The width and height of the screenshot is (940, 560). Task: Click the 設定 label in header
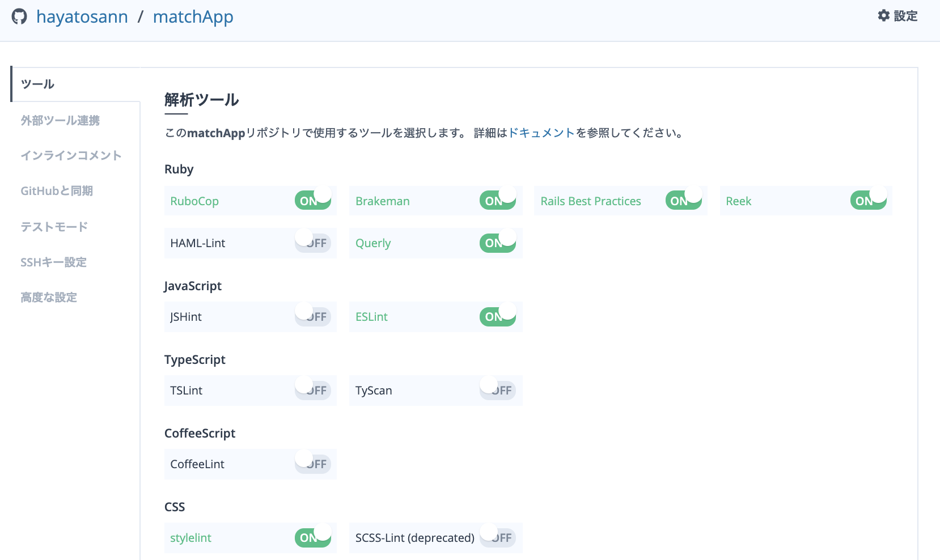point(905,16)
